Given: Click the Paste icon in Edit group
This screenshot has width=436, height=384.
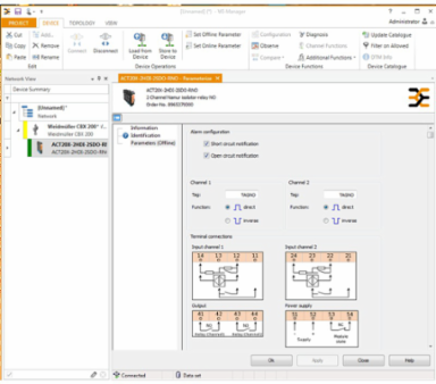Looking at the screenshot, I should click(9, 57).
